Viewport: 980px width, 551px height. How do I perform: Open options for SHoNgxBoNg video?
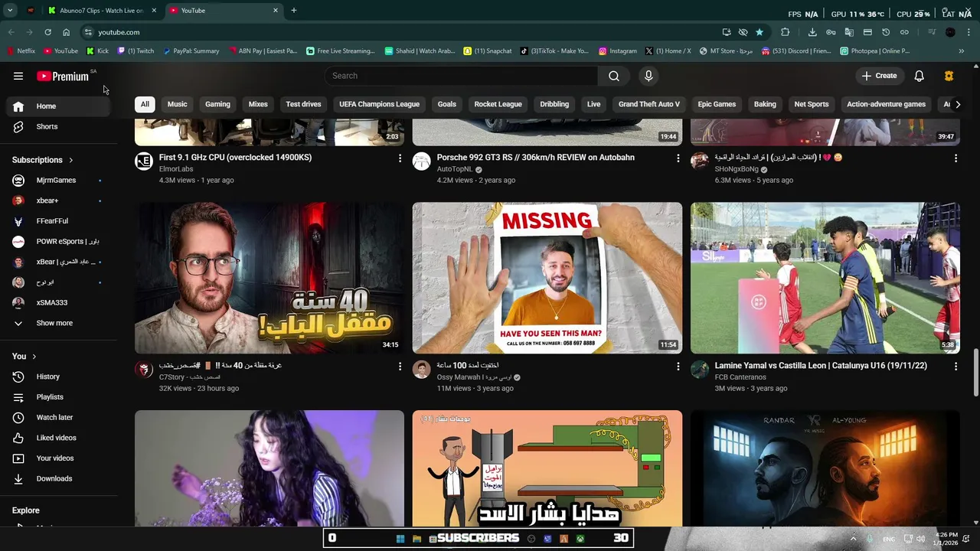pyautogui.click(x=955, y=158)
